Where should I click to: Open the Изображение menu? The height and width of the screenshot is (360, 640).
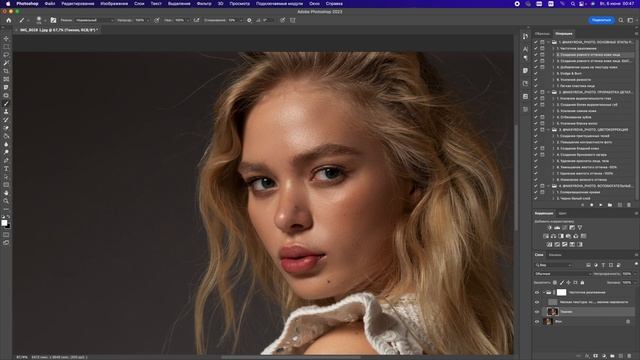click(x=114, y=4)
